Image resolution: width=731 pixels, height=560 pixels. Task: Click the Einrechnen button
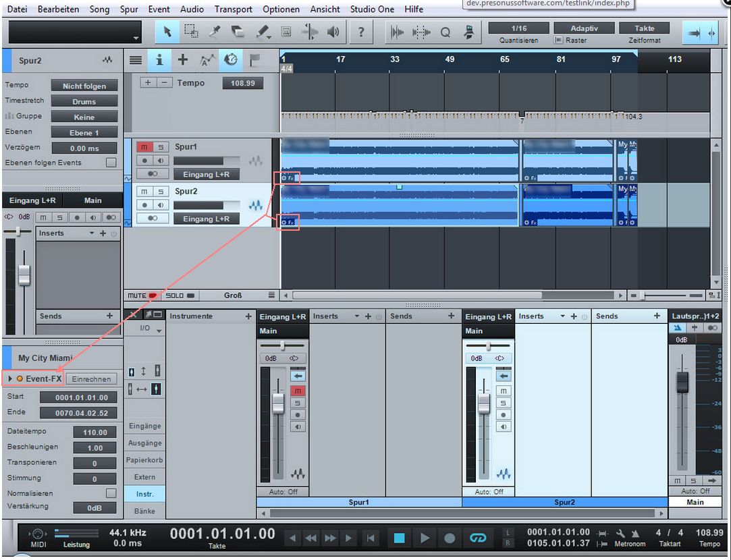(x=91, y=379)
